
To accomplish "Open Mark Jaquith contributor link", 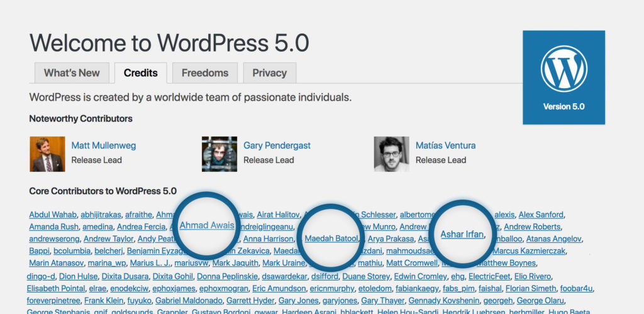I will (x=235, y=263).
